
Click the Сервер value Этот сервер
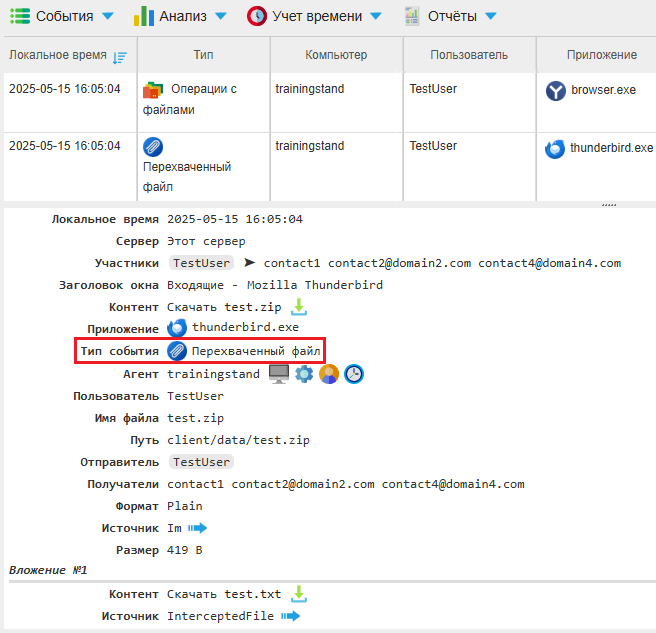[206, 241]
